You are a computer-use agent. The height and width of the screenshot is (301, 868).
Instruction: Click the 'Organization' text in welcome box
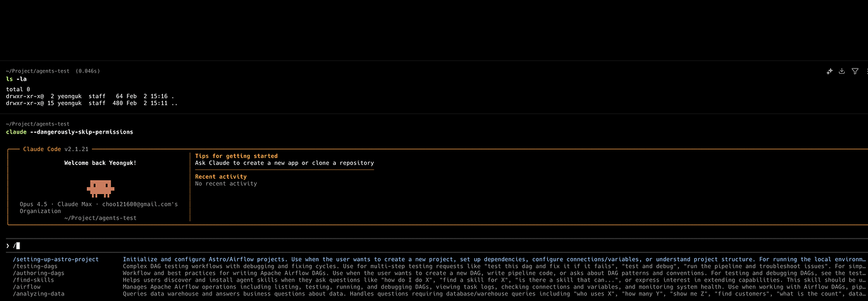point(40,212)
